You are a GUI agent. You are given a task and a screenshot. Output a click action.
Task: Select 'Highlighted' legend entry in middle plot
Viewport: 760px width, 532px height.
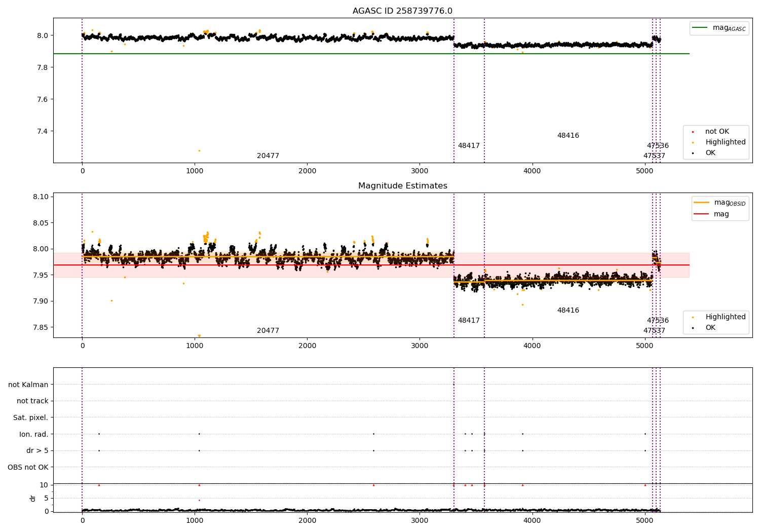click(x=725, y=317)
